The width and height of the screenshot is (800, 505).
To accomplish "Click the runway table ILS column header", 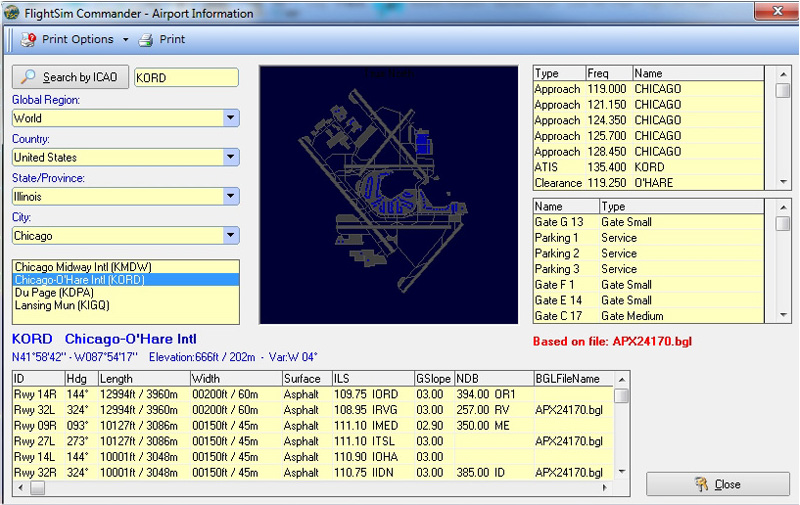I will click(x=373, y=378).
